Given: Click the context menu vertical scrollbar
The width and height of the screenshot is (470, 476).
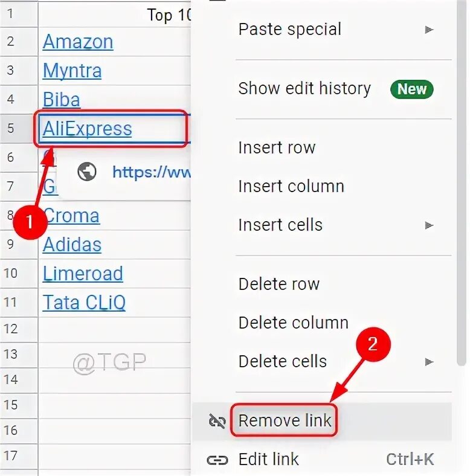Looking at the screenshot, I should click(462, 184).
